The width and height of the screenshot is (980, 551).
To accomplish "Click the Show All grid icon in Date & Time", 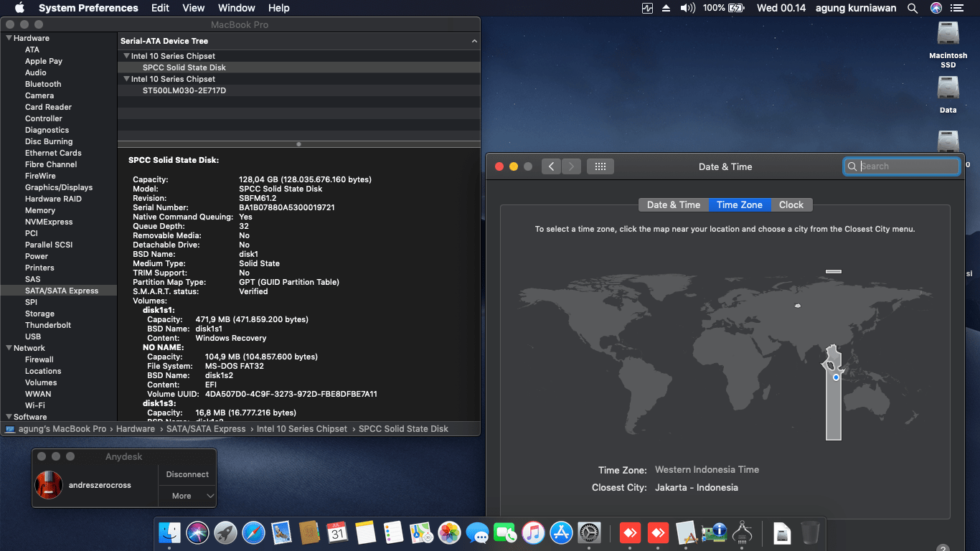I will click(600, 166).
